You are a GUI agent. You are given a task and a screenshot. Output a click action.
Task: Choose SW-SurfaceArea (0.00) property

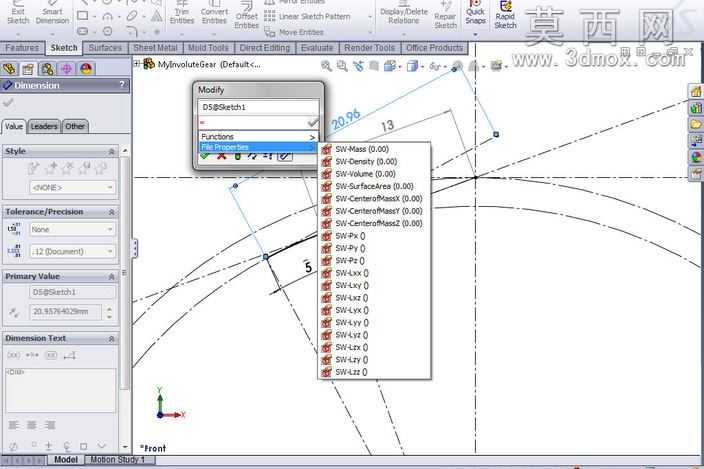click(374, 186)
